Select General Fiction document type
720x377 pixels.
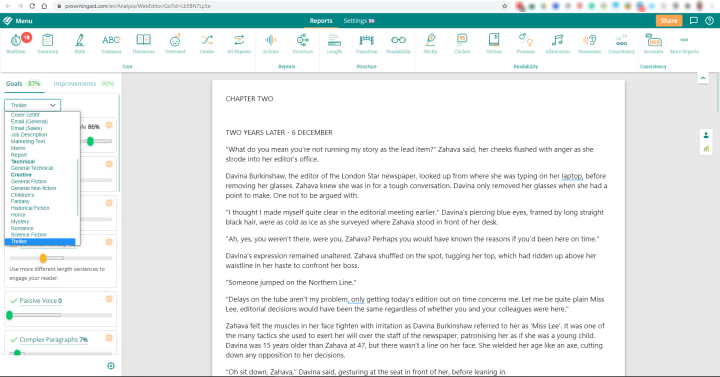28,181
